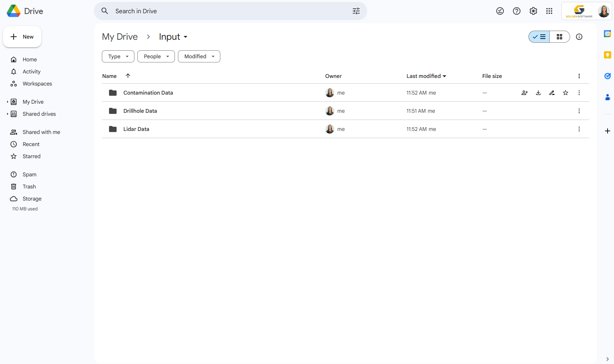This screenshot has height=364, width=614.
Task: Open Google Keep in the side panel
Action: 608,55
